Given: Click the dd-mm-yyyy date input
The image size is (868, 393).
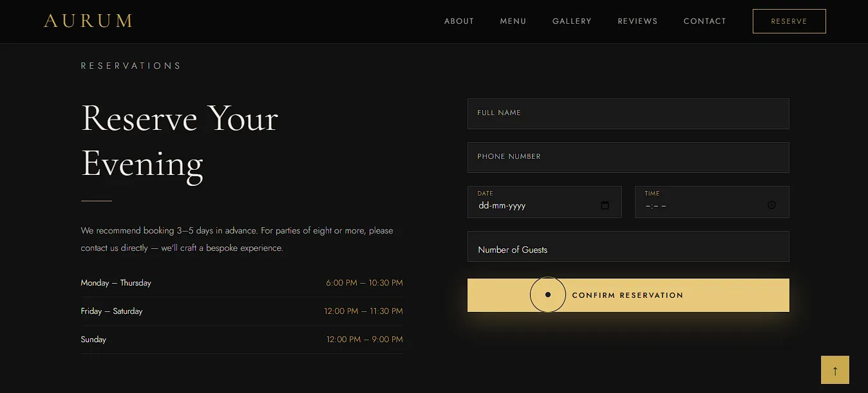Looking at the screenshot, I should 544,202.
